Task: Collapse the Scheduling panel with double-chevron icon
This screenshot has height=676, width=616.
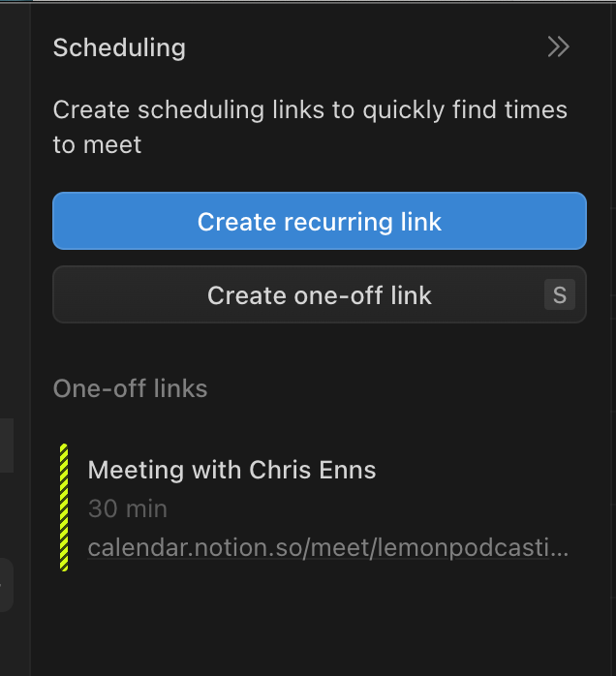Action: click(558, 47)
